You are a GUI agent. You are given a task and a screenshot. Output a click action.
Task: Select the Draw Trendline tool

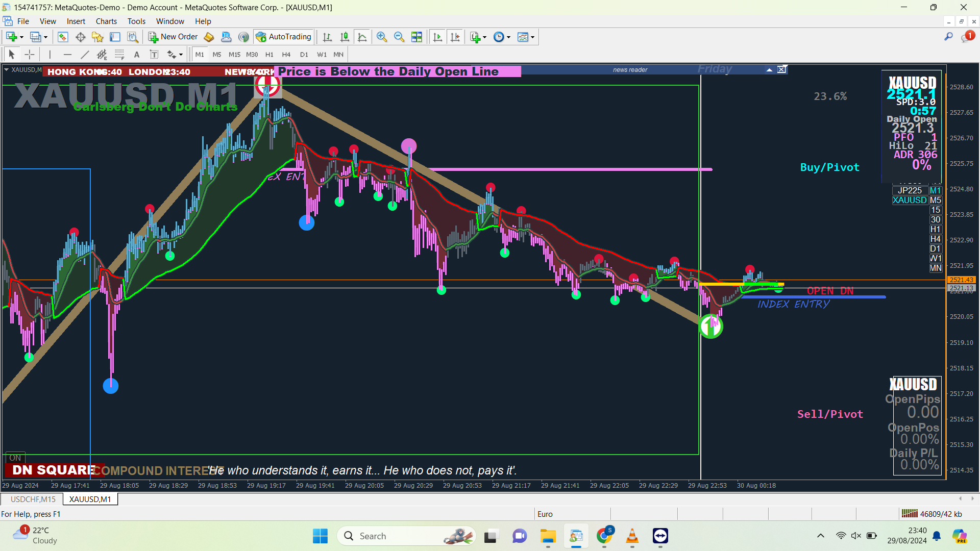point(85,55)
